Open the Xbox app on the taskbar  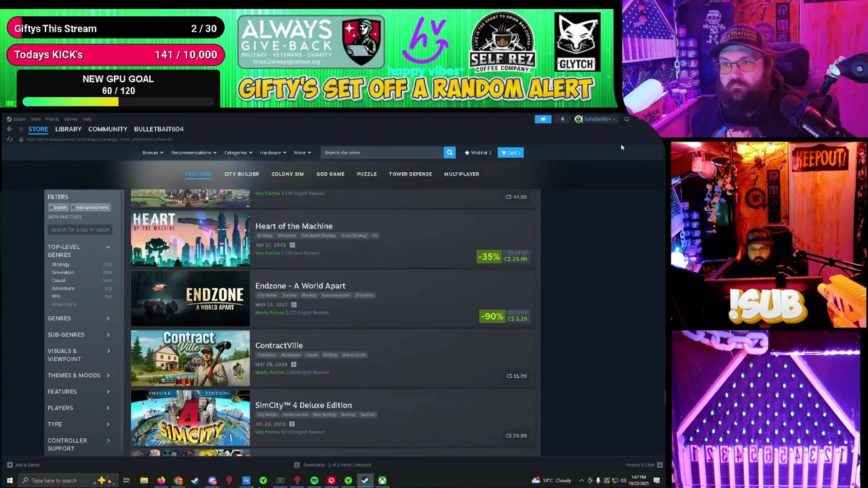tap(382, 481)
